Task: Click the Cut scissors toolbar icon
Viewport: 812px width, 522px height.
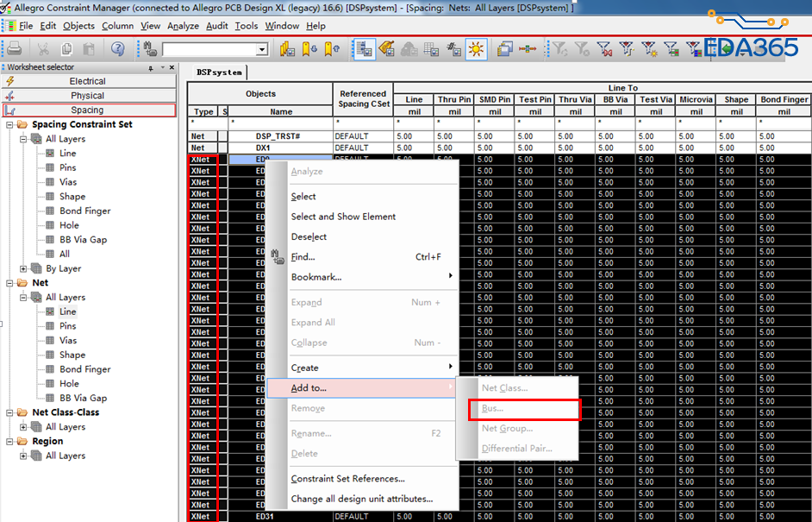Action: 42,49
